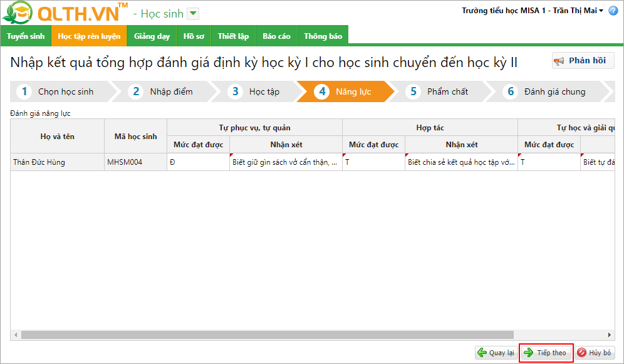Select the cell MHSM004
This screenshot has height=364, width=624.
136,162
